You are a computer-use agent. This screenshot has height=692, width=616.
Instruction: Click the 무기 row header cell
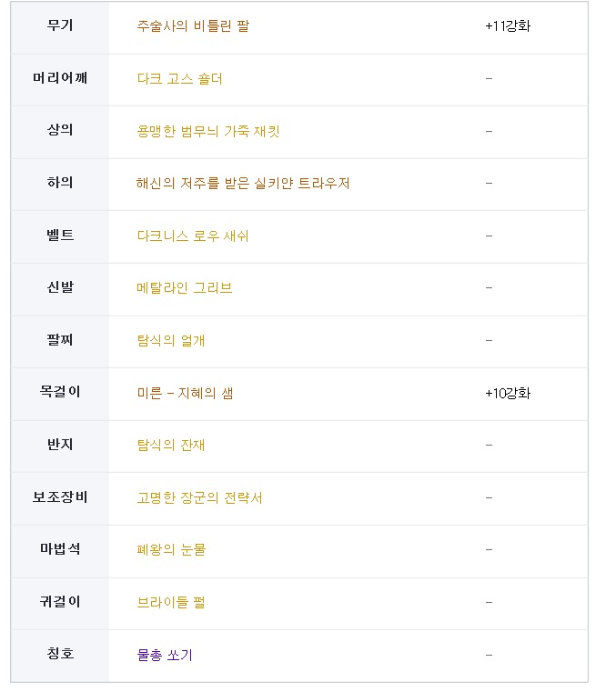pos(60,25)
